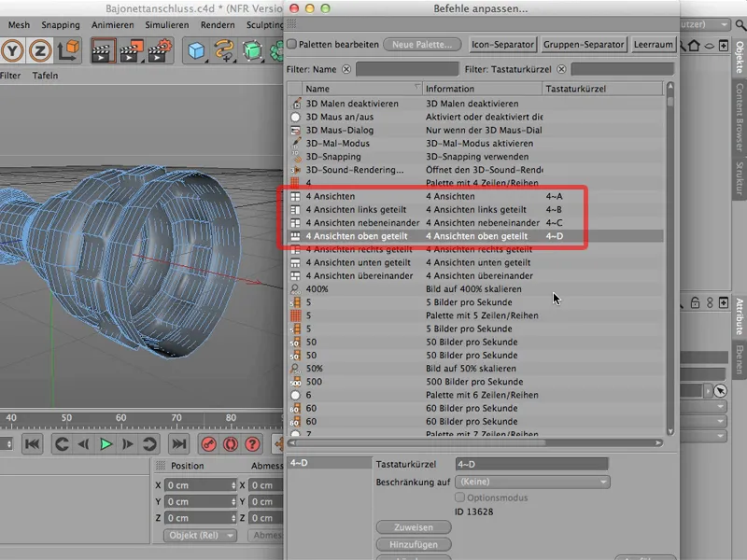Select the 4~D entry in shortcut list
This screenshot has width=747, height=560.
click(330, 463)
